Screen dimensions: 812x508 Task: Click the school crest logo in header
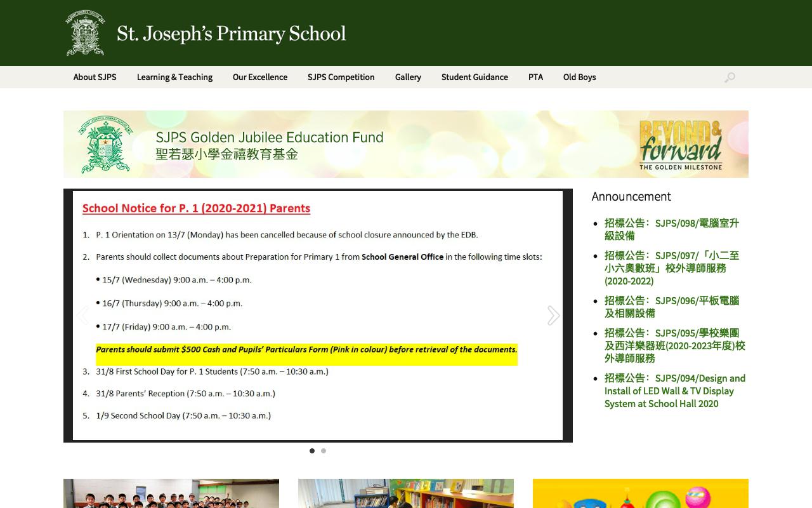click(x=86, y=33)
